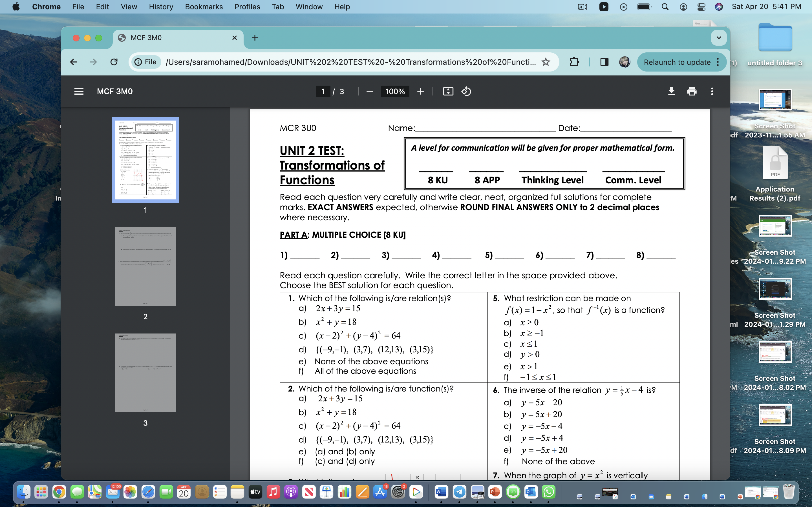
Task: Toggle the PDF thumbnail sidebar
Action: 78,91
